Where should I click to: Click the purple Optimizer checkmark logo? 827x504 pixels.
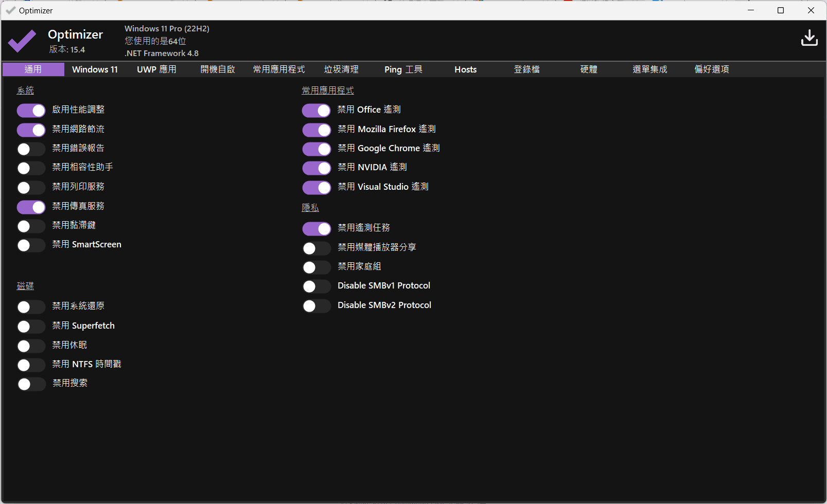[22, 41]
